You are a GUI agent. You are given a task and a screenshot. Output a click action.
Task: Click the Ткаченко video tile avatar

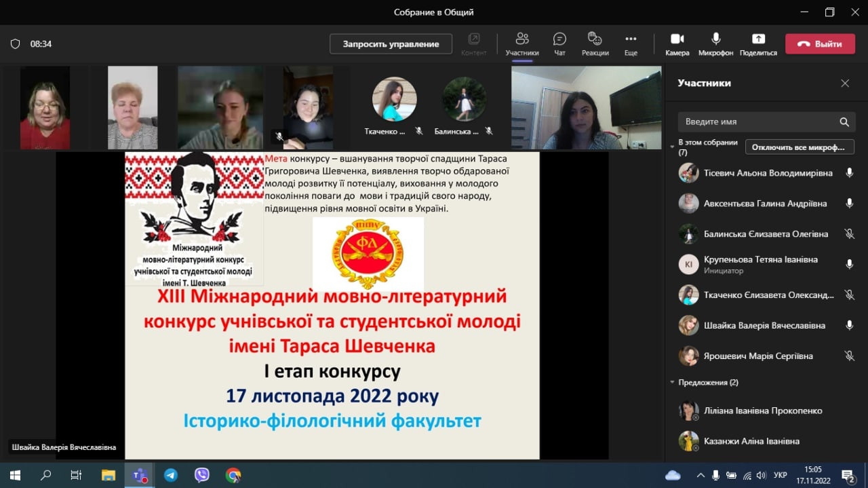coord(395,99)
